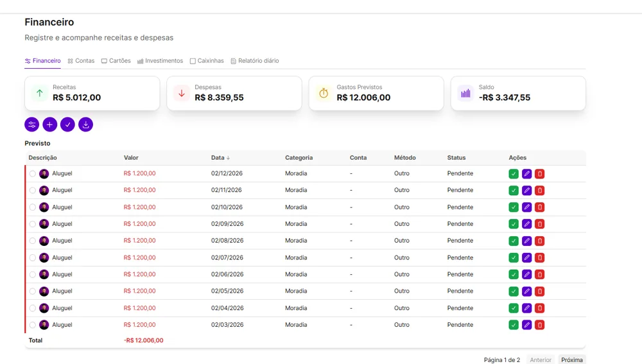Image resolution: width=642 pixels, height=364 pixels.
Task: Edit the 02/10/2026 Aluguel entry
Action: pos(526,207)
